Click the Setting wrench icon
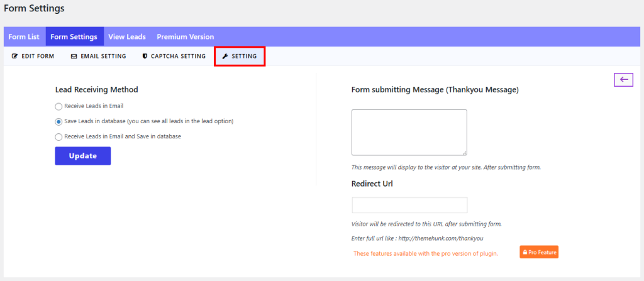This screenshot has height=281, width=644. 225,57
